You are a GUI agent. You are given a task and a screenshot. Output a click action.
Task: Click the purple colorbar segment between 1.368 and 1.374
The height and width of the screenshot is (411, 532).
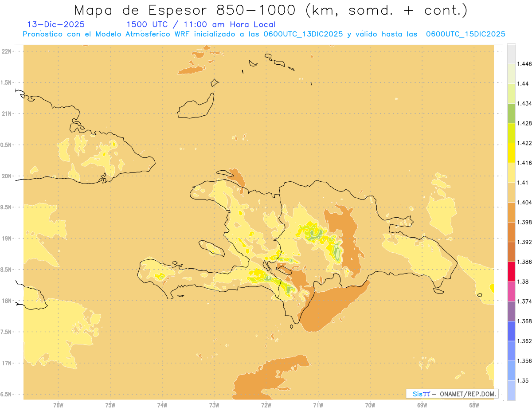tap(511, 311)
